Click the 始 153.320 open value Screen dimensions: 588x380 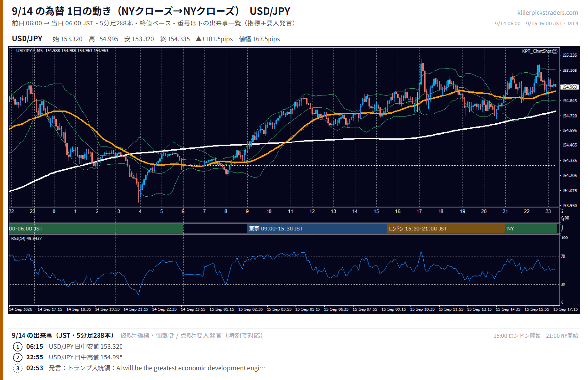point(68,39)
